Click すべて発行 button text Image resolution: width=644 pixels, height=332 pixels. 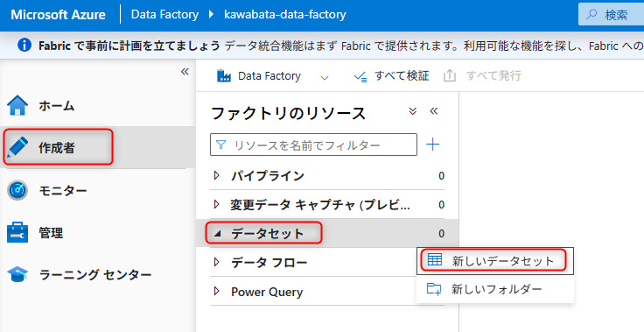coord(493,75)
